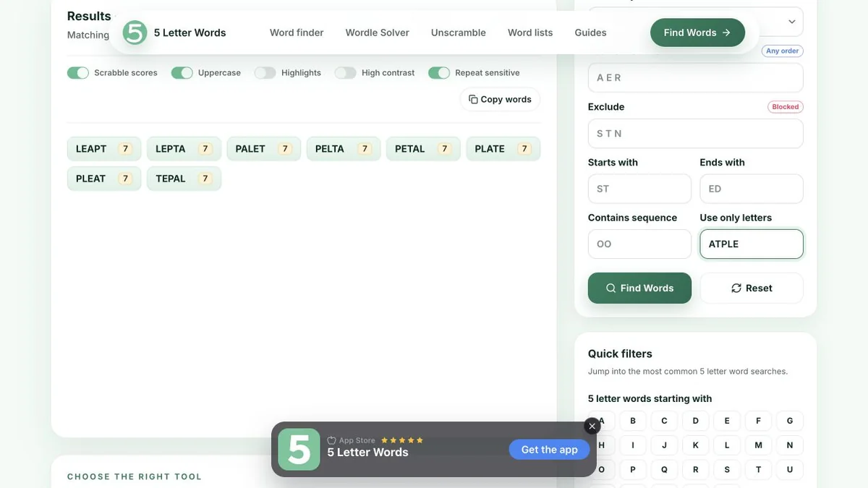Click starting letter E quick filter
The width and height of the screenshot is (868, 488).
tap(727, 421)
